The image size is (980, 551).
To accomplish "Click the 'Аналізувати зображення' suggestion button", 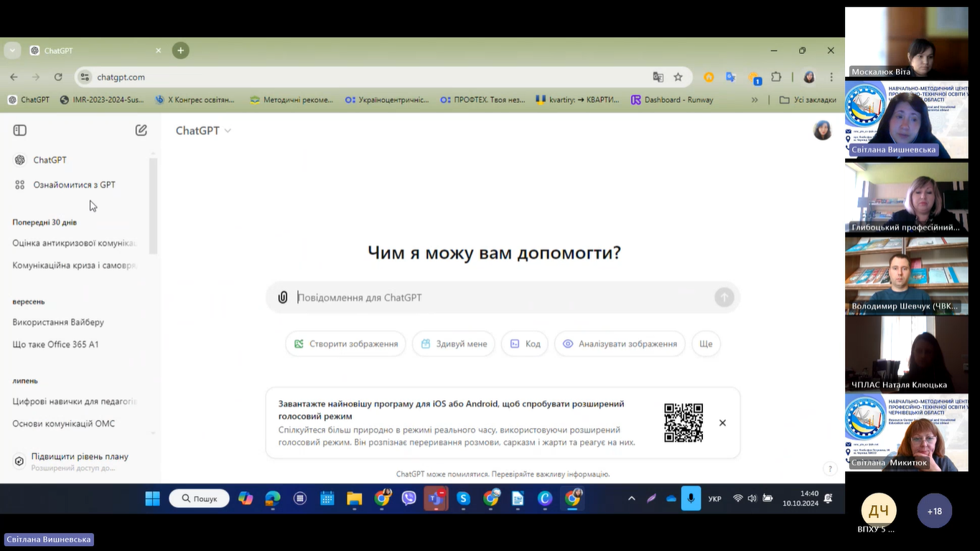I will [620, 344].
